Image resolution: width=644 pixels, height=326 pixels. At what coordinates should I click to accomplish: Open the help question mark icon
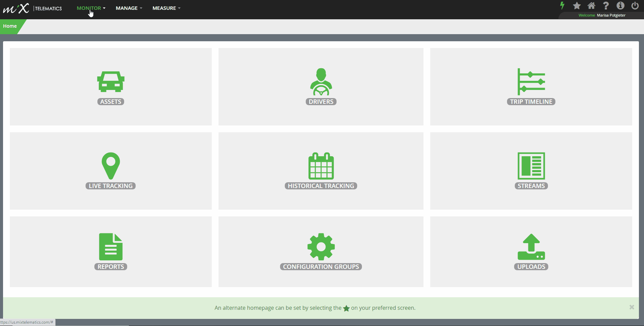click(606, 5)
